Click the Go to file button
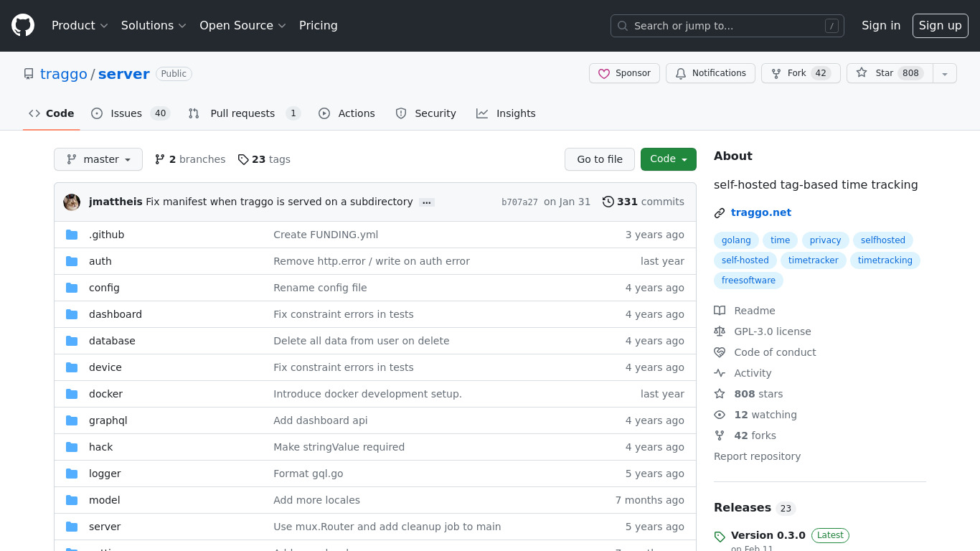Image resolution: width=980 pixels, height=551 pixels. [x=600, y=159]
